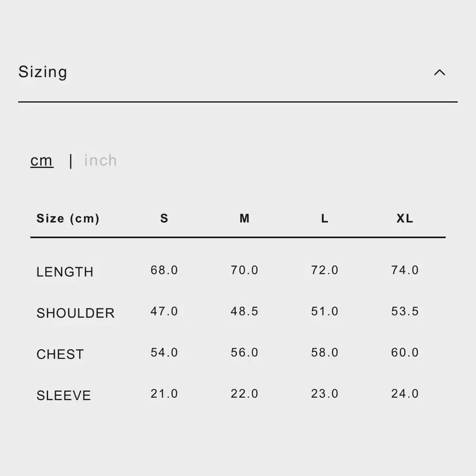Click the SHOULDER row label
The width and height of the screenshot is (476, 476).
[75, 313]
